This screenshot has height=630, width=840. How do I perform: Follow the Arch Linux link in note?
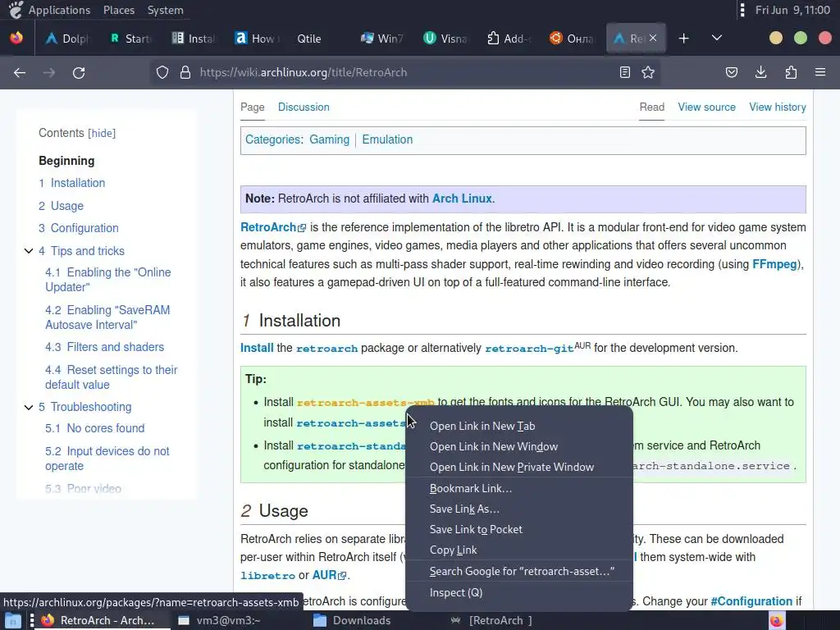click(x=462, y=199)
